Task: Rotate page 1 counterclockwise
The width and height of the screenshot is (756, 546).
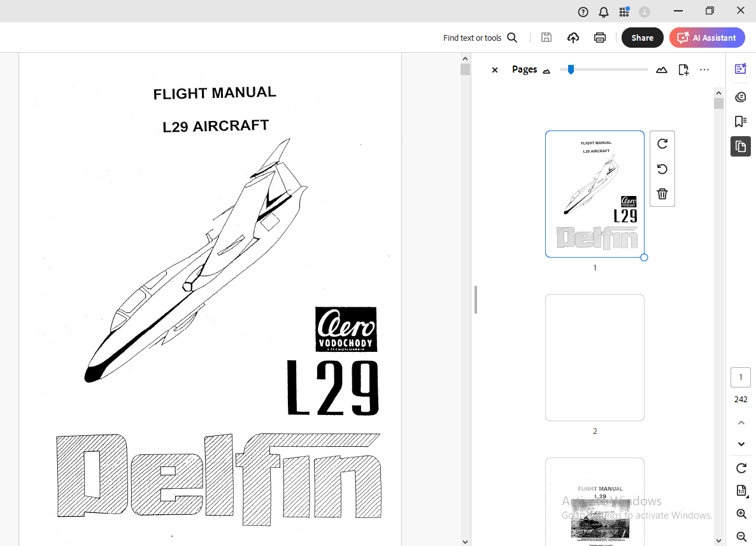Action: coord(662,169)
